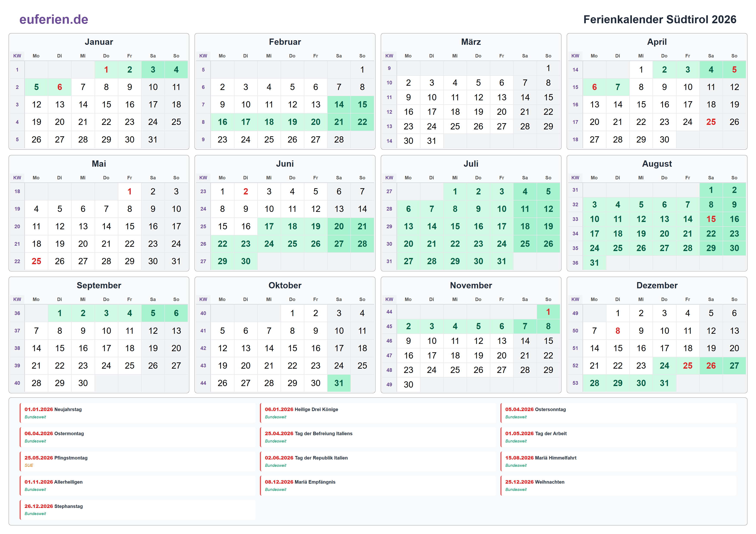Open the 05.04.2026 Ostersonntag entry
756x534 pixels.
click(618, 413)
